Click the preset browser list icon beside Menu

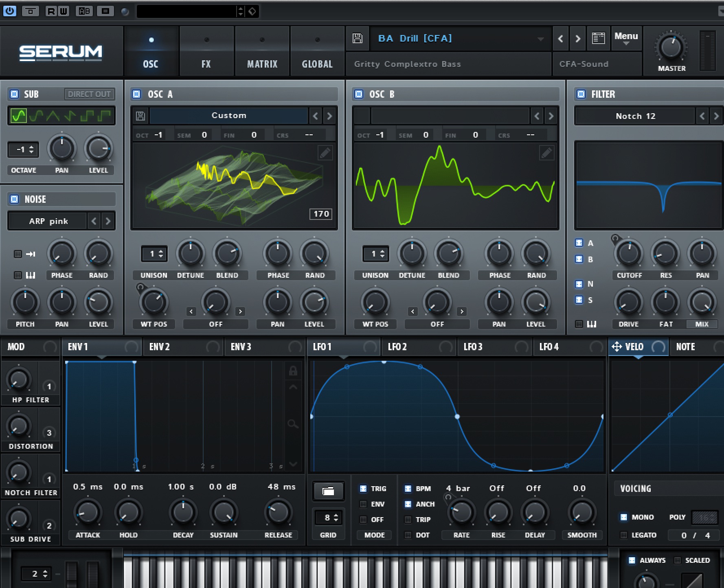pos(598,38)
